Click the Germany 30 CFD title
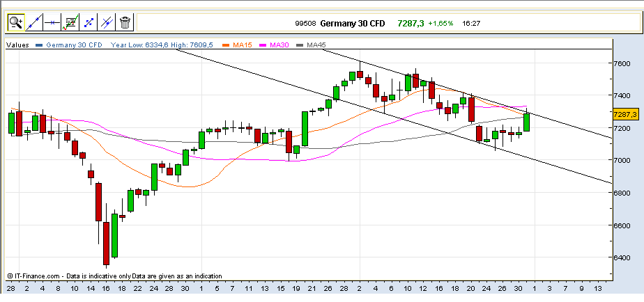 click(353, 24)
